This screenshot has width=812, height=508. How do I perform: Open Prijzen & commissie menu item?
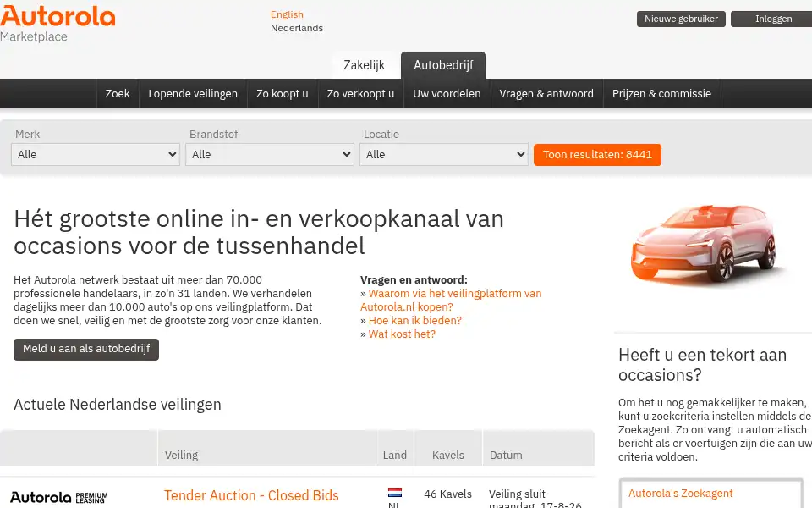(661, 94)
